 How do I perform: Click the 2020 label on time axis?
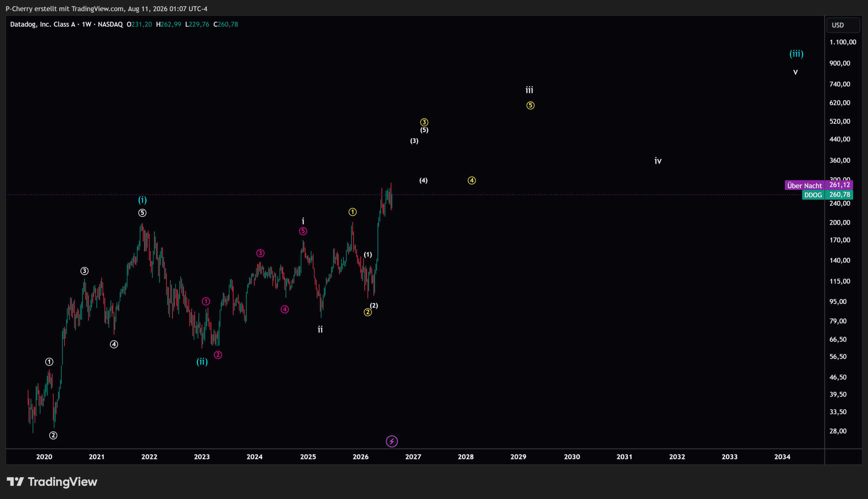(44, 457)
